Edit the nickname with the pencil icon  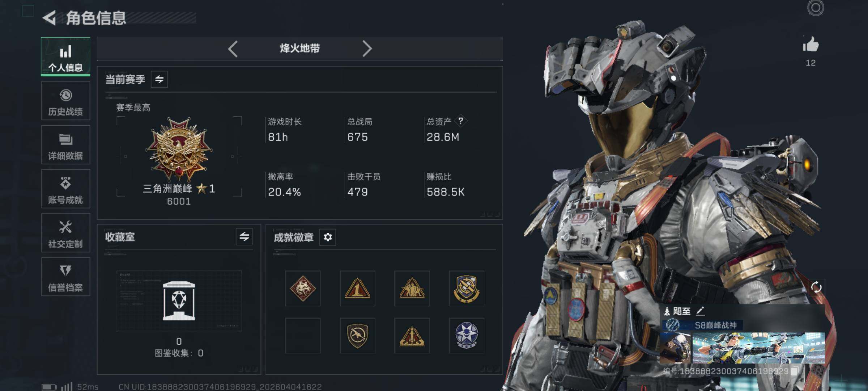click(700, 311)
